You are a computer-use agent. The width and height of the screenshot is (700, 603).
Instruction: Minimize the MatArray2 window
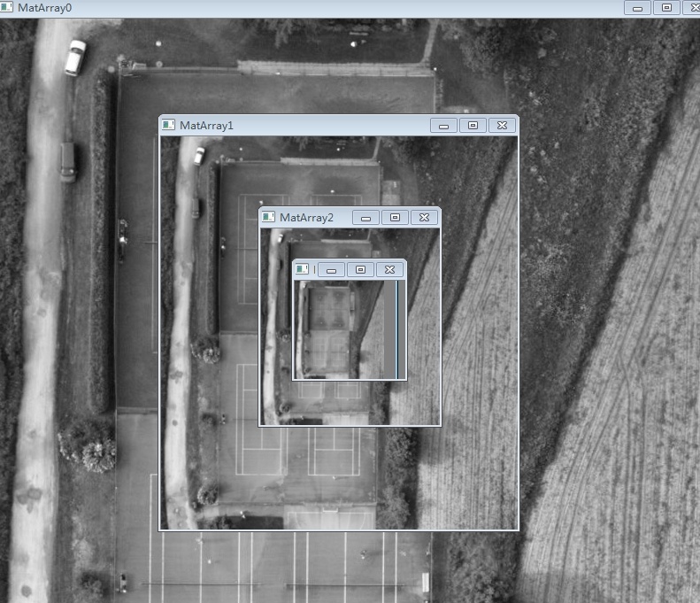(365, 217)
